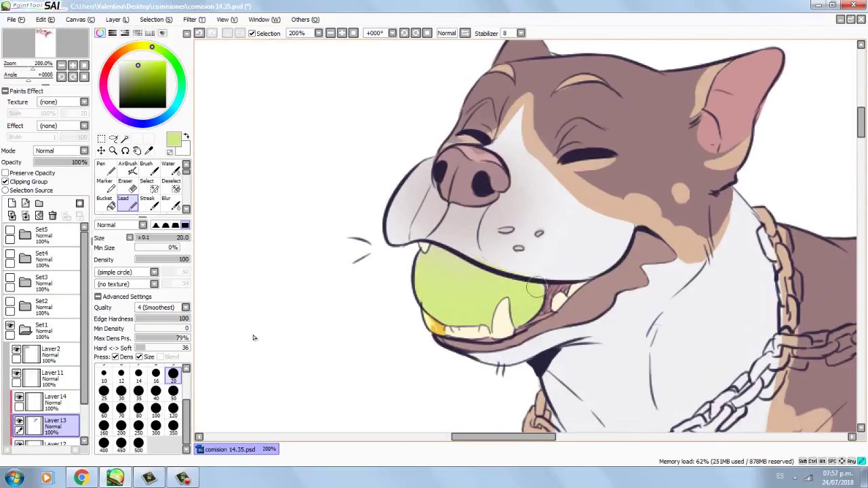Select the Pen tool
The image size is (868, 488).
point(105,169)
